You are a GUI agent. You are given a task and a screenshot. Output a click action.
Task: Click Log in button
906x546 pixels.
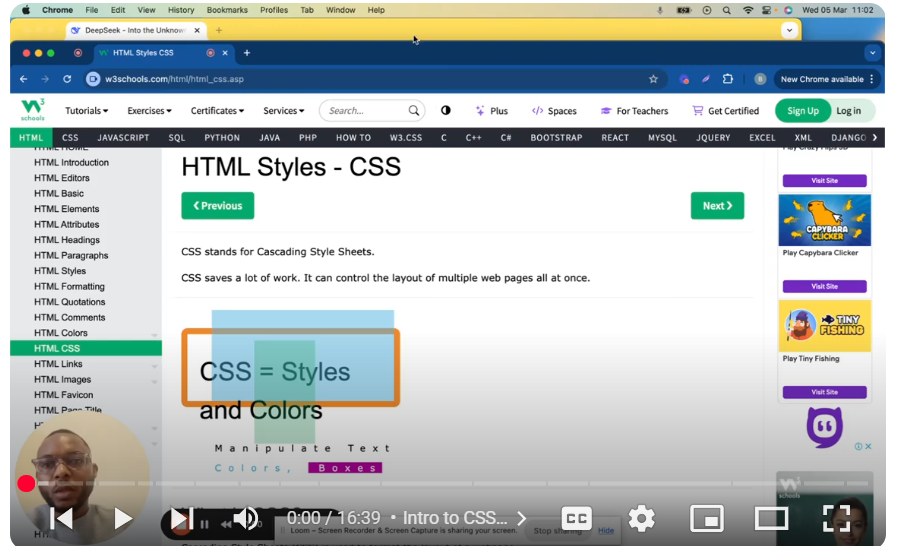click(x=848, y=111)
